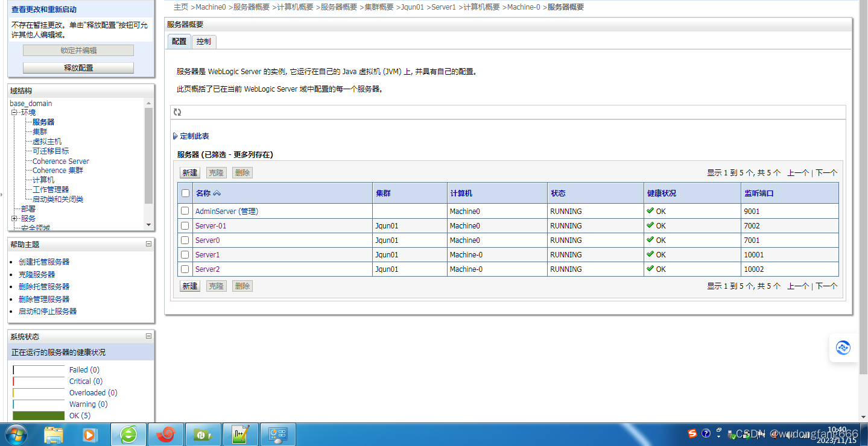Viewport: 868px width, 446px height.
Task: Open base_domain root in the tree
Action: point(31,103)
